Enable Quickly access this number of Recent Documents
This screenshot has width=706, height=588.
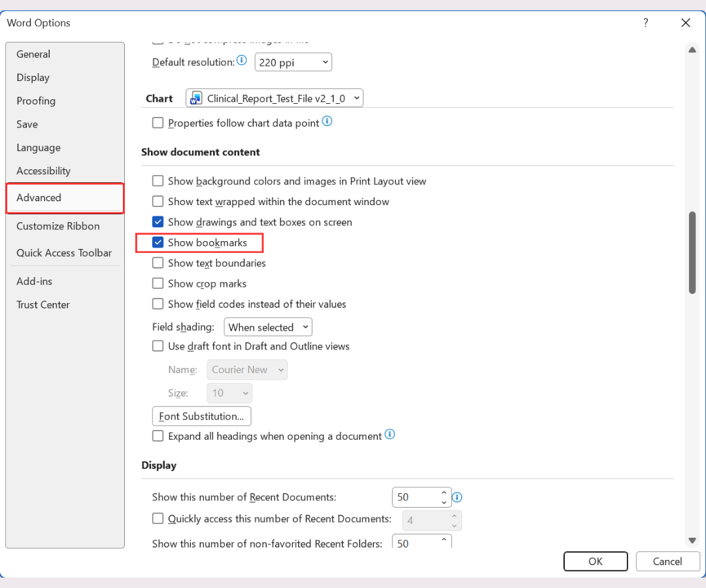pos(158,519)
